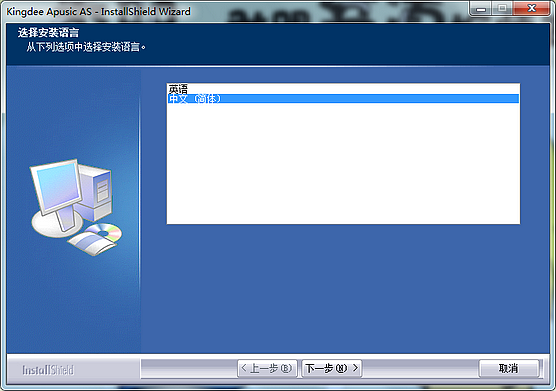Cancel setup with the 取消 button
The width and height of the screenshot is (556, 391).
pyautogui.click(x=508, y=369)
